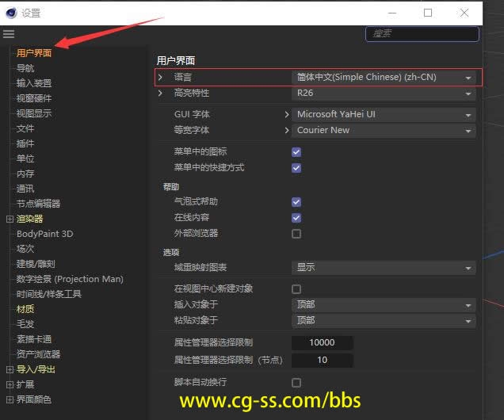Expand the 语言 row chevron
The image size is (504, 420).
pyautogui.click(x=160, y=78)
